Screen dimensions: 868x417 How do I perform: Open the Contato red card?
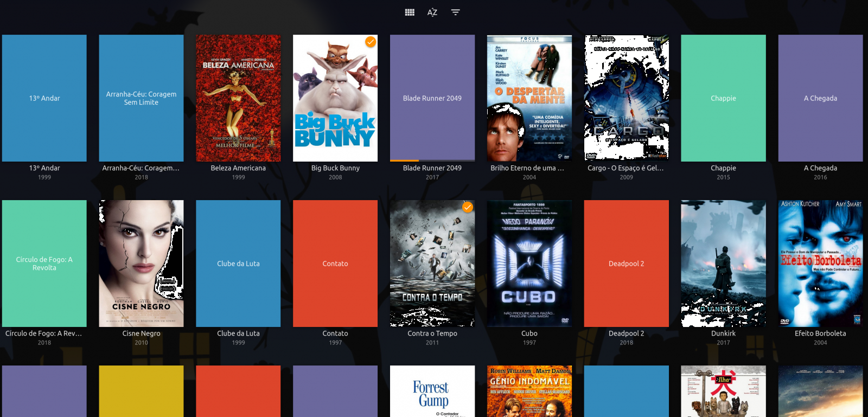(x=335, y=264)
